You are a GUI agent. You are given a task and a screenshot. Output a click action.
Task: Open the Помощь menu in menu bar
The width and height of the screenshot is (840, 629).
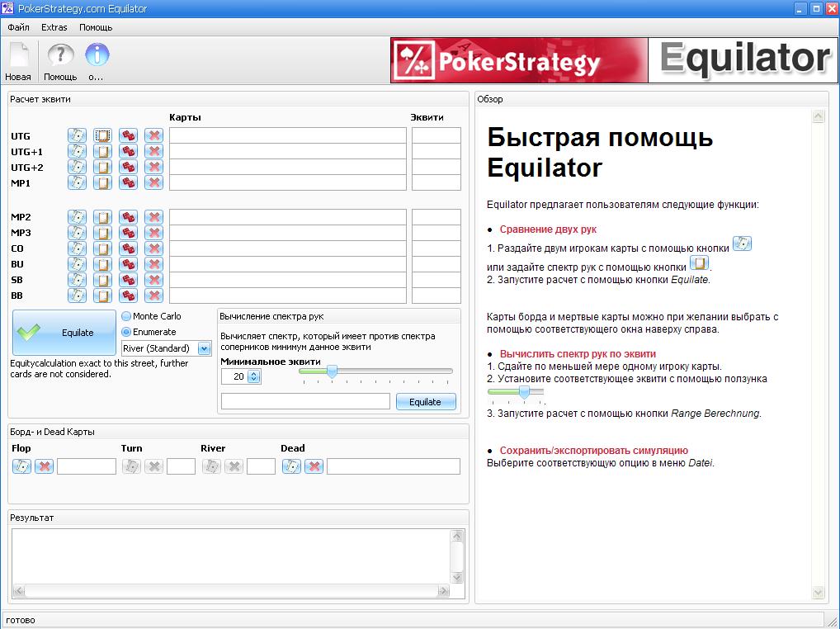[96, 26]
